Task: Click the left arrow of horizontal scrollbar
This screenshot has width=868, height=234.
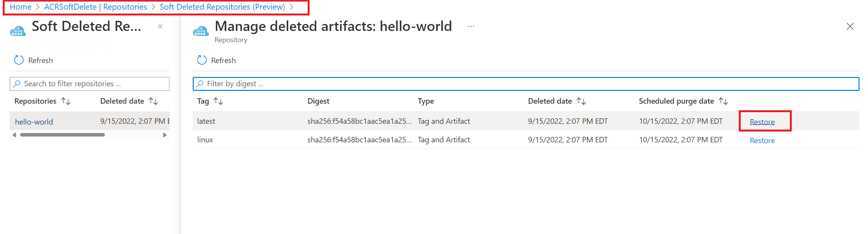Action: (x=14, y=135)
